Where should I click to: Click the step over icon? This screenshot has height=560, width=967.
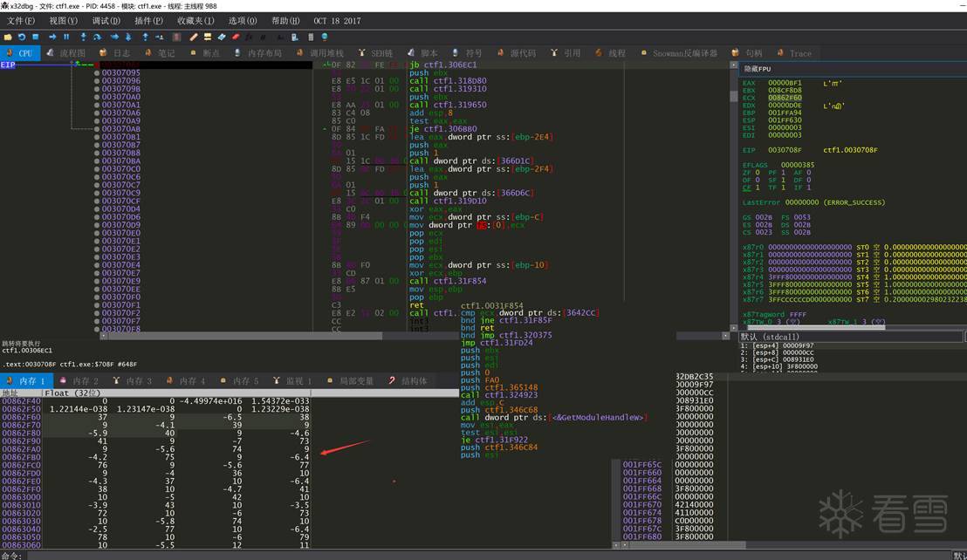tap(98, 37)
